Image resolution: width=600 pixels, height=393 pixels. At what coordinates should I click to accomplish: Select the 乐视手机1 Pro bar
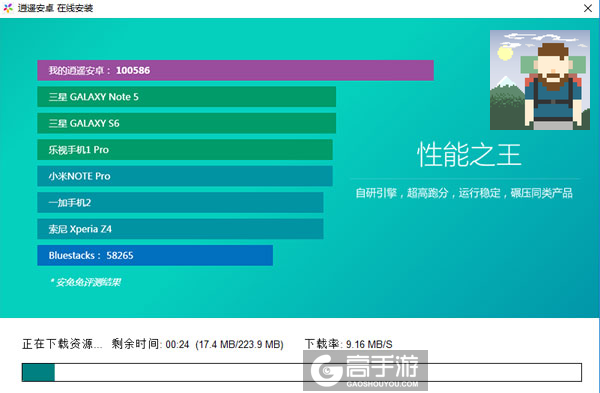pos(185,150)
